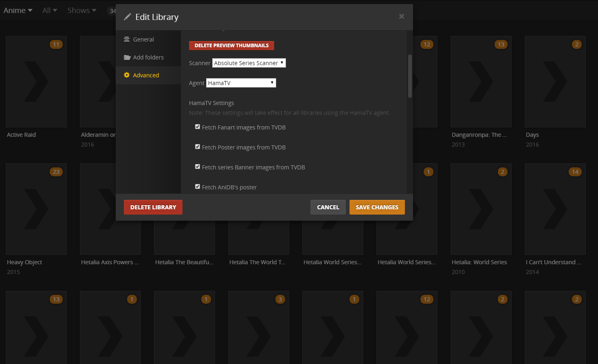Click the 2 badge on Hetalia: World Series
Screen dimensions: 598x364
click(x=502, y=172)
